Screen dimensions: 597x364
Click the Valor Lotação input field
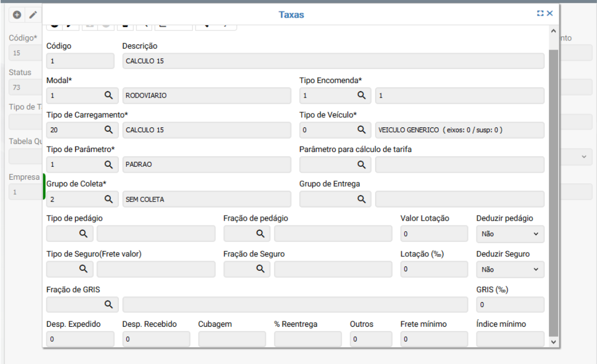[433, 234]
